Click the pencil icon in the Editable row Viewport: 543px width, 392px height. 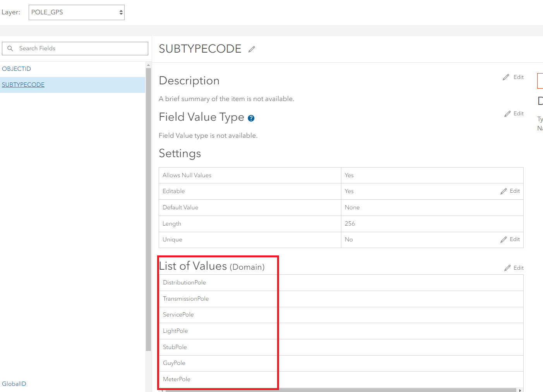point(504,191)
